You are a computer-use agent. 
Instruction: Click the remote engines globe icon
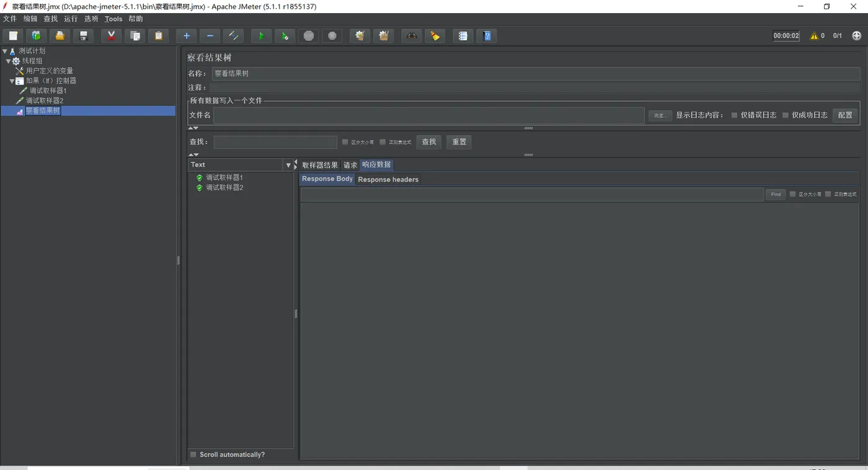point(857,36)
